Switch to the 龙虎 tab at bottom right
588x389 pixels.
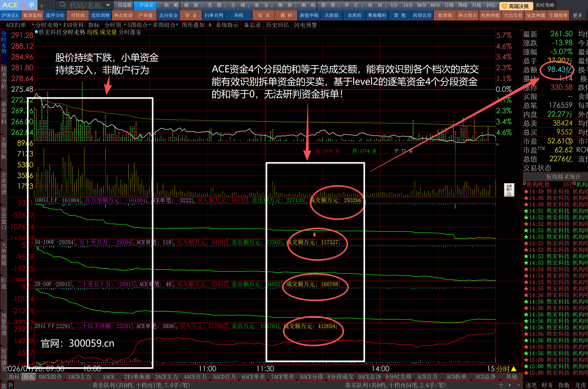580,385
